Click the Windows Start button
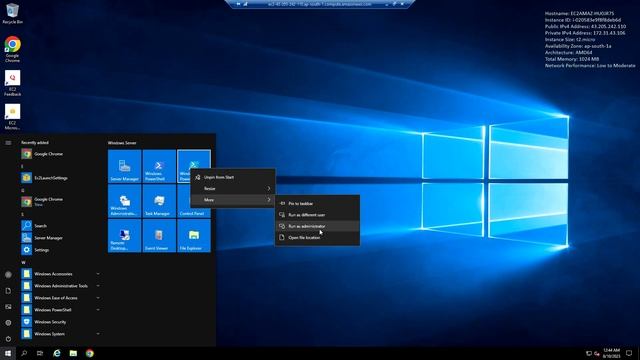 click(8, 353)
